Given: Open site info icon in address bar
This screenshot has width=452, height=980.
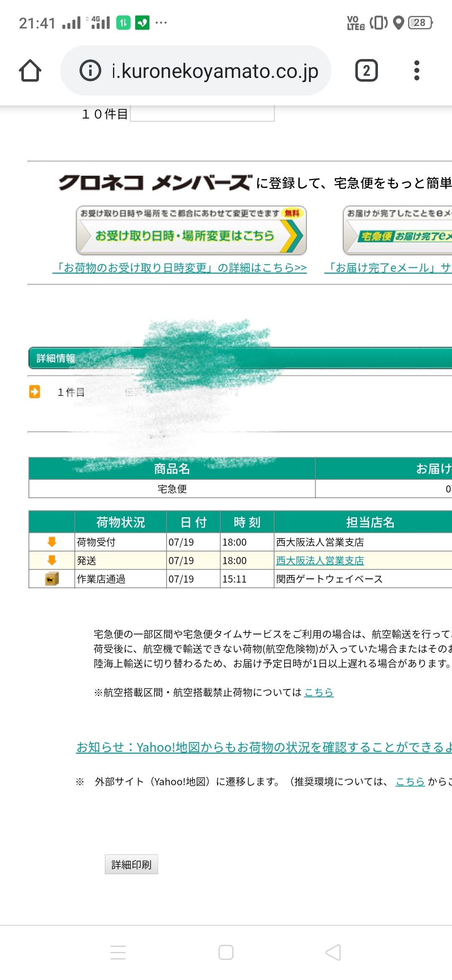Looking at the screenshot, I should 90,70.
